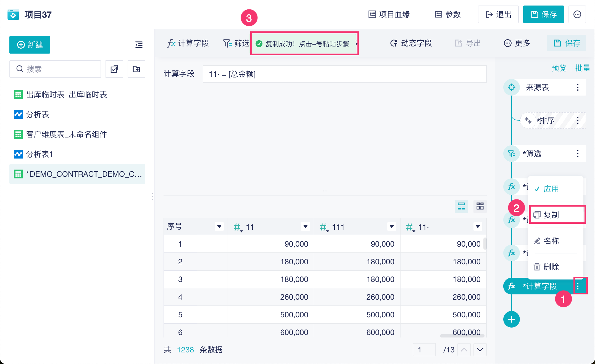Click the 筛选 step filter icon
Viewport: 595px width, 364px height.
511,154
